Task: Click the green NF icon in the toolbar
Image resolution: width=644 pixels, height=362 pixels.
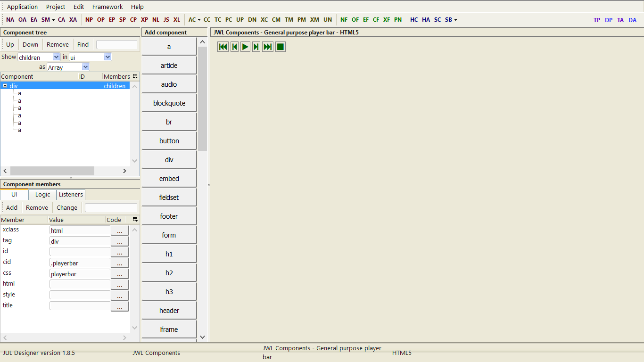Action: click(x=344, y=20)
